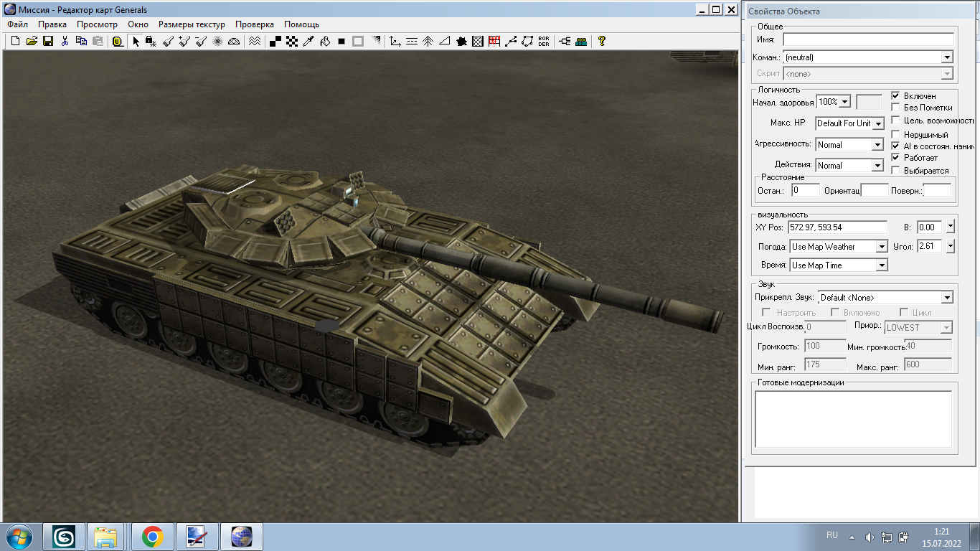Open the Коман. (neutral) team dropdown
The image size is (980, 551).
tap(947, 57)
